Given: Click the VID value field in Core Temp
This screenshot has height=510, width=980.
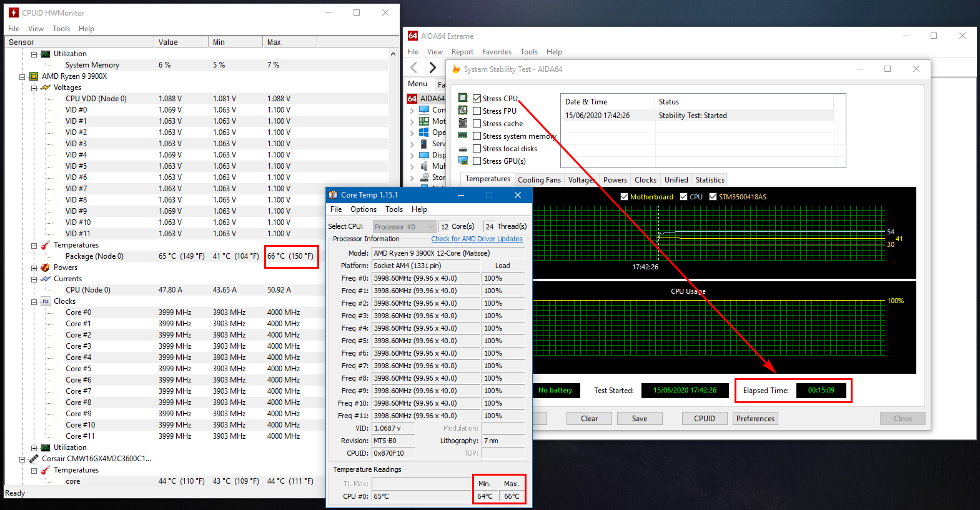Looking at the screenshot, I should [393, 428].
